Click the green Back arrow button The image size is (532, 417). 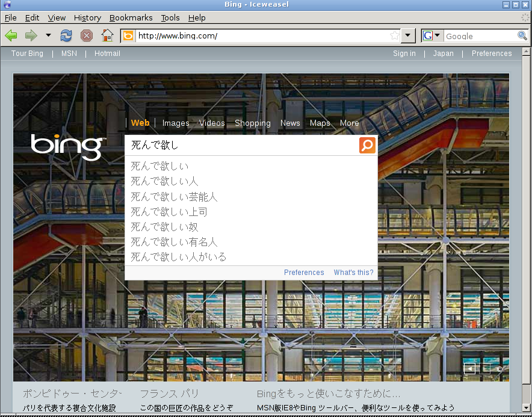coord(11,36)
